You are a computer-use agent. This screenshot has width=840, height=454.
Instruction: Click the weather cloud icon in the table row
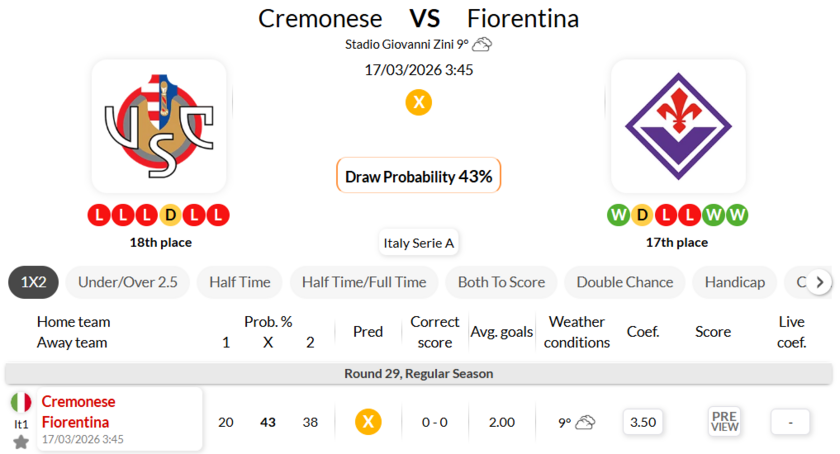[x=585, y=422]
